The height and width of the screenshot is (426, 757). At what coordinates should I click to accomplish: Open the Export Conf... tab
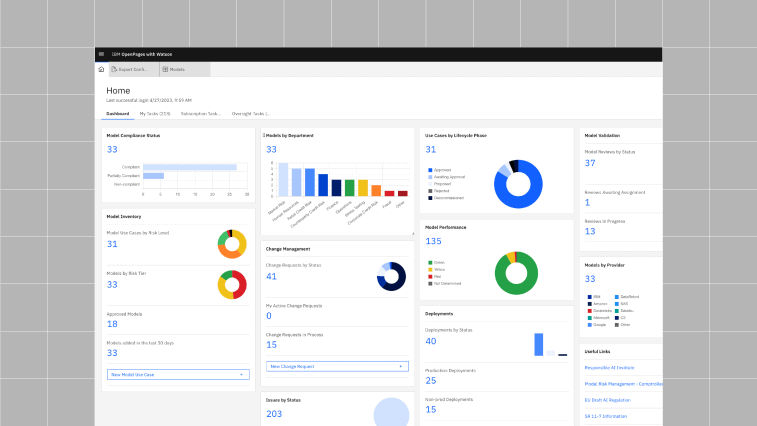(134, 69)
